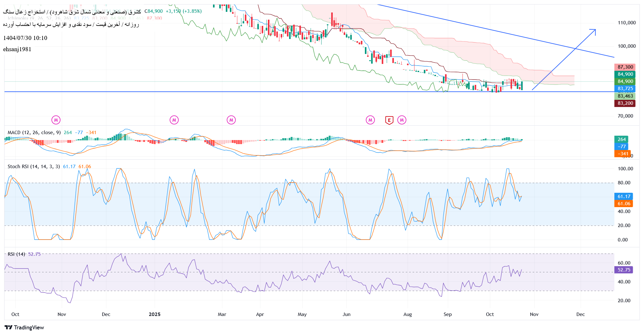Viewport: 644px width, 335px height.
Task: Click the orange -341 MACD value label
Action: pos(622,154)
